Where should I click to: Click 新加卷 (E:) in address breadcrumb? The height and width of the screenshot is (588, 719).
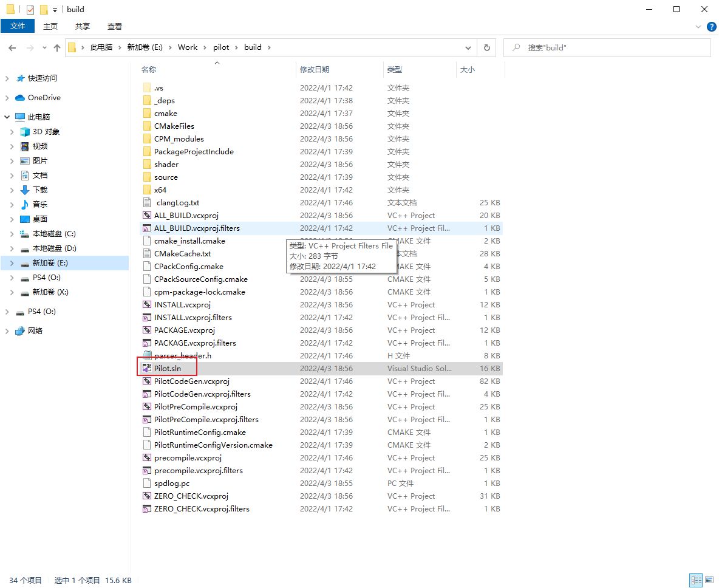pyautogui.click(x=145, y=47)
